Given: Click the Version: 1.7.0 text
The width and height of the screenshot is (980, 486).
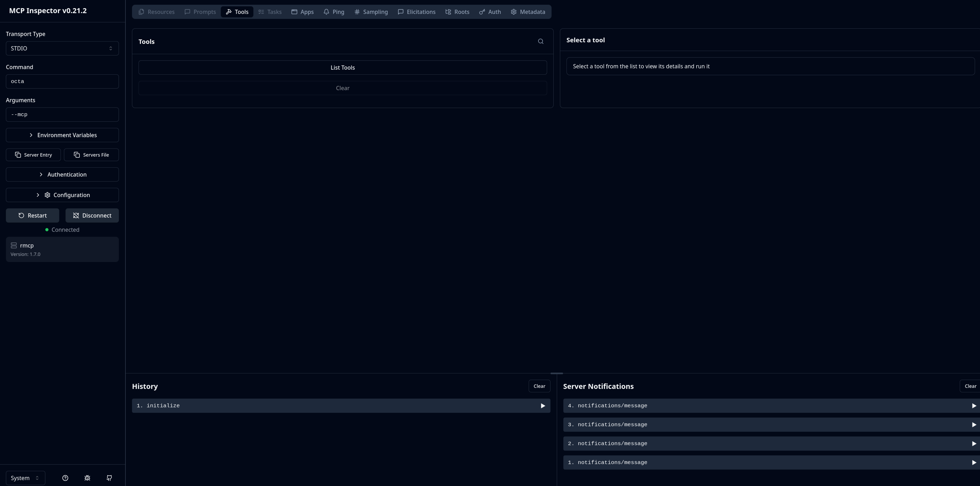Looking at the screenshot, I should (x=25, y=254).
